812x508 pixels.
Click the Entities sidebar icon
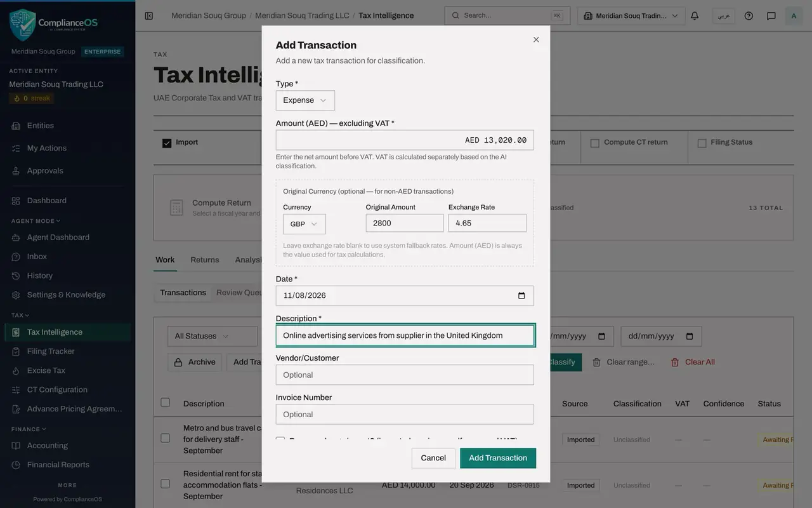(16, 126)
